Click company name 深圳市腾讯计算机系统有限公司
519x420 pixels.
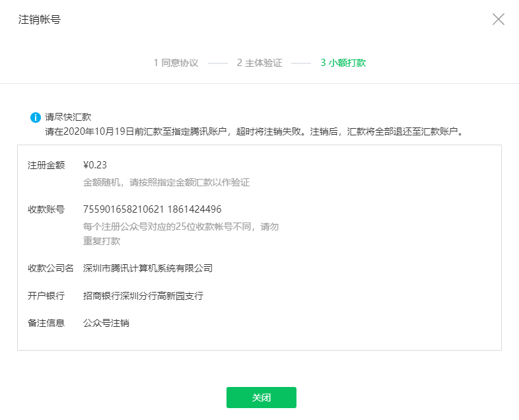pyautogui.click(x=148, y=268)
